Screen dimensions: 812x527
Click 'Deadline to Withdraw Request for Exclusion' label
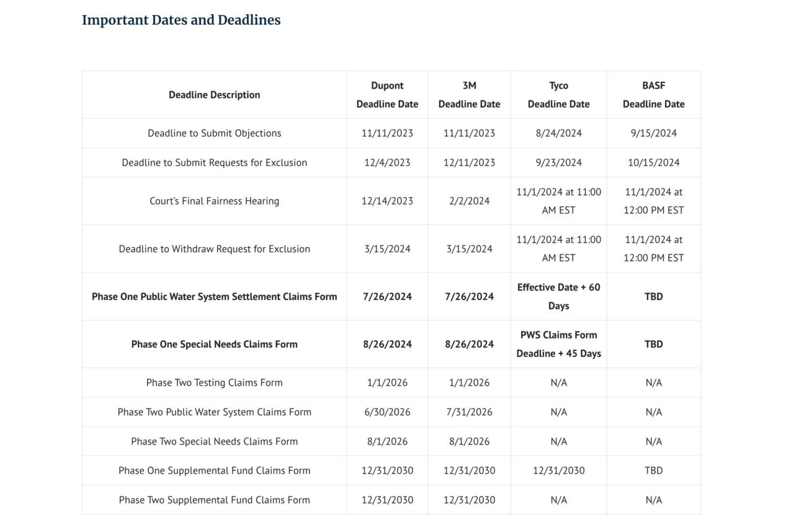pyautogui.click(x=214, y=249)
